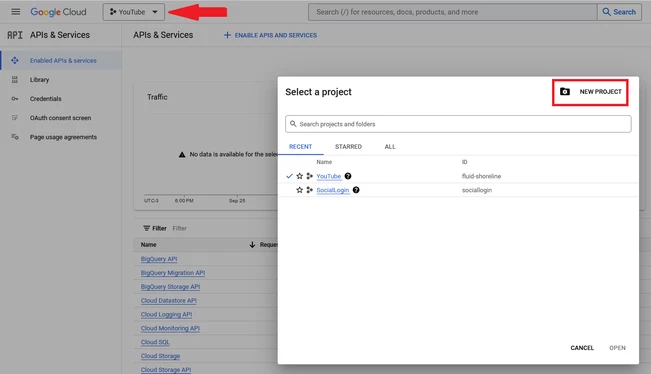Open BigQuery API link
The image size is (651, 374).
point(159,259)
